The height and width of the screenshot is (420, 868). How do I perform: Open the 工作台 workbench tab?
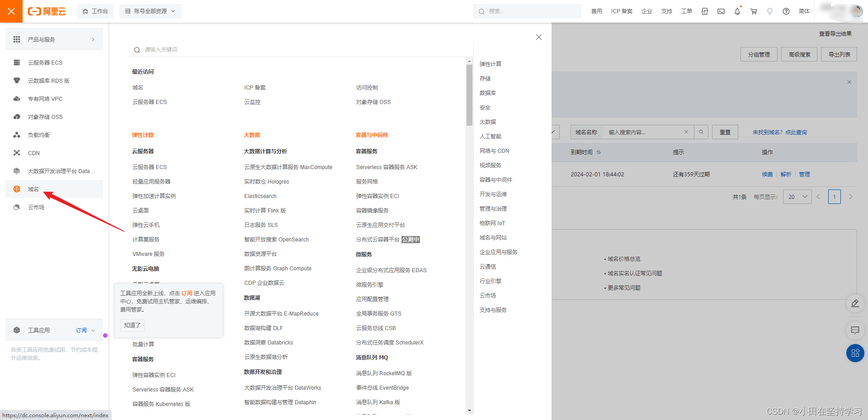95,11
